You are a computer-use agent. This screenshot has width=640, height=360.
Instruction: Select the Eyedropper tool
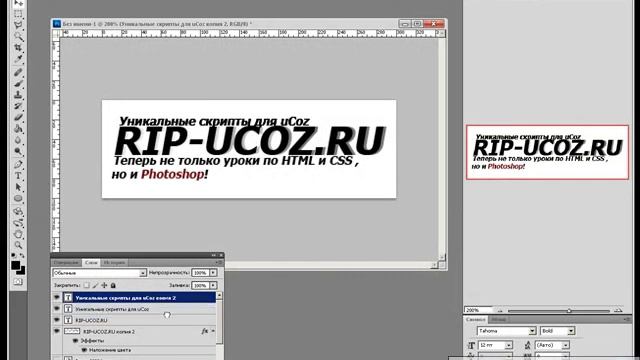click(x=18, y=59)
